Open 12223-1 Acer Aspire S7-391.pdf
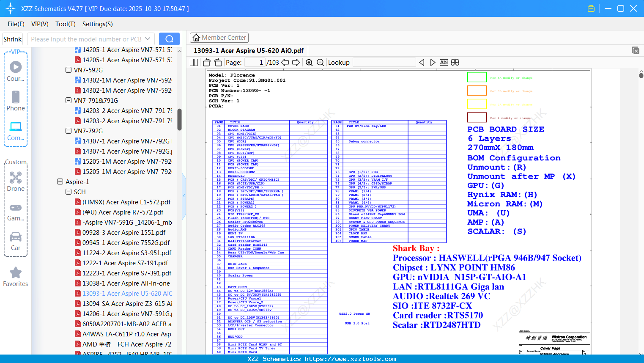644x363 pixels. (x=127, y=273)
